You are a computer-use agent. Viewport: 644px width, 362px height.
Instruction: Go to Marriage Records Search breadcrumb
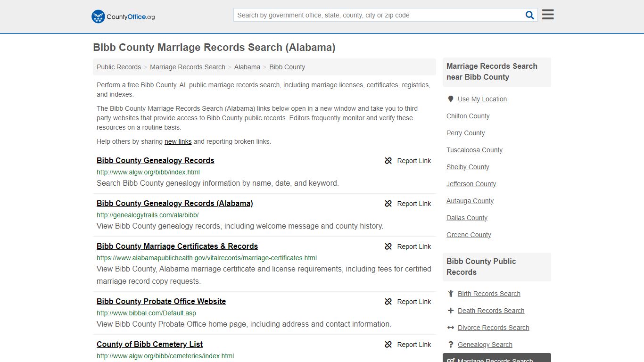point(188,67)
